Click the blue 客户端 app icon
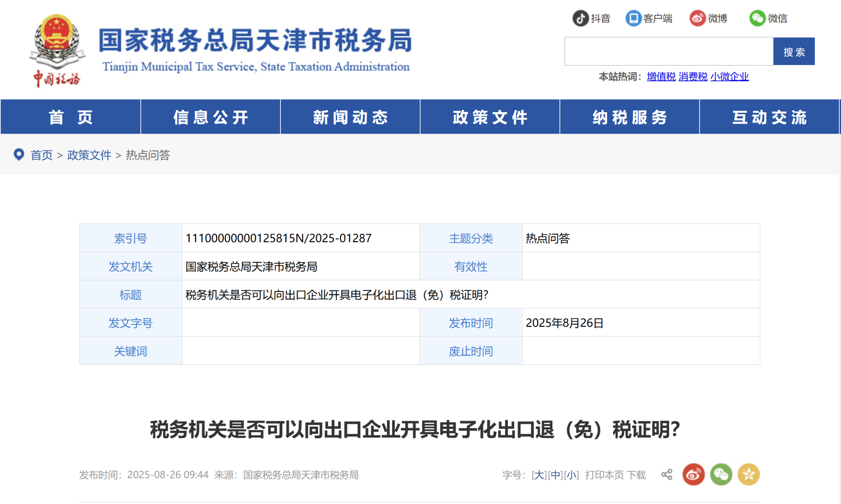The width and height of the screenshot is (841, 504). 633,18
